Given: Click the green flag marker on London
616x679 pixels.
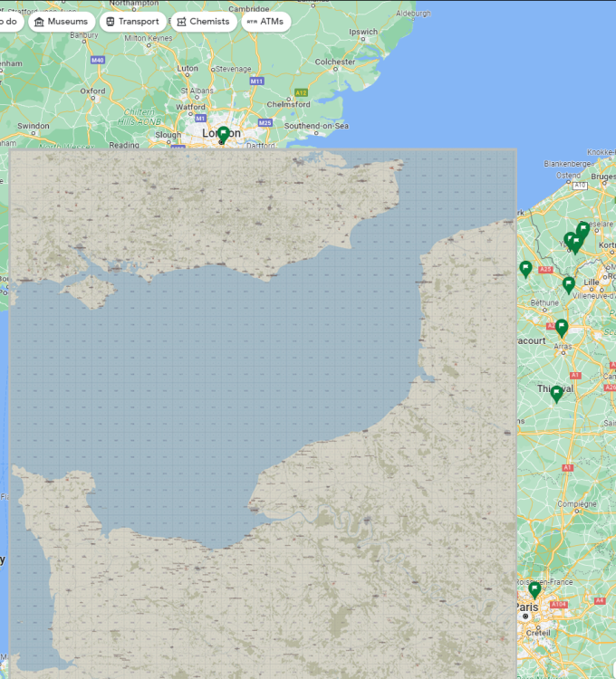Looking at the screenshot, I should (223, 135).
